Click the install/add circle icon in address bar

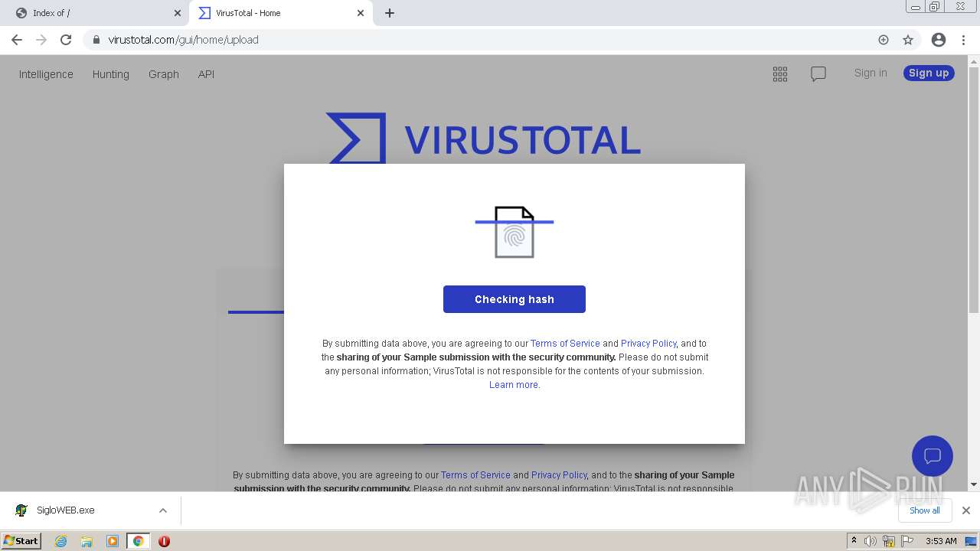tap(884, 40)
